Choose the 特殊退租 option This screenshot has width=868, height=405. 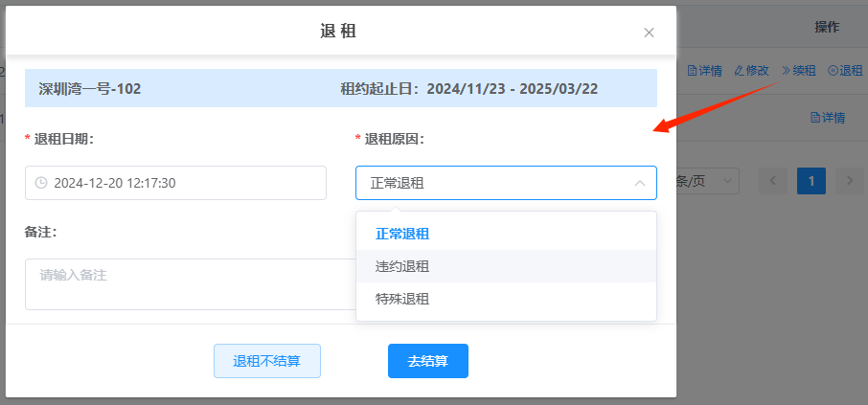coord(402,299)
